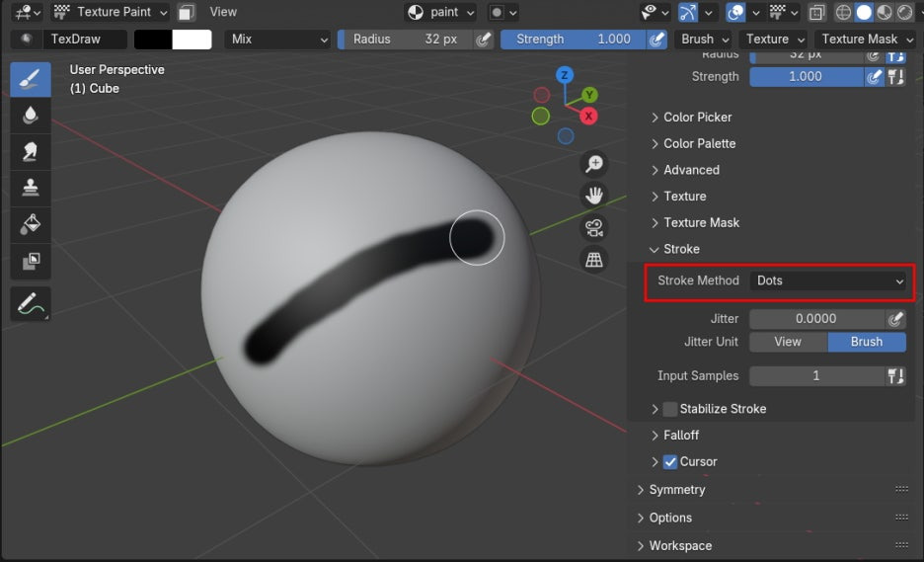
Task: Toggle header Radius pressure sensitivity icon
Action: coord(484,39)
